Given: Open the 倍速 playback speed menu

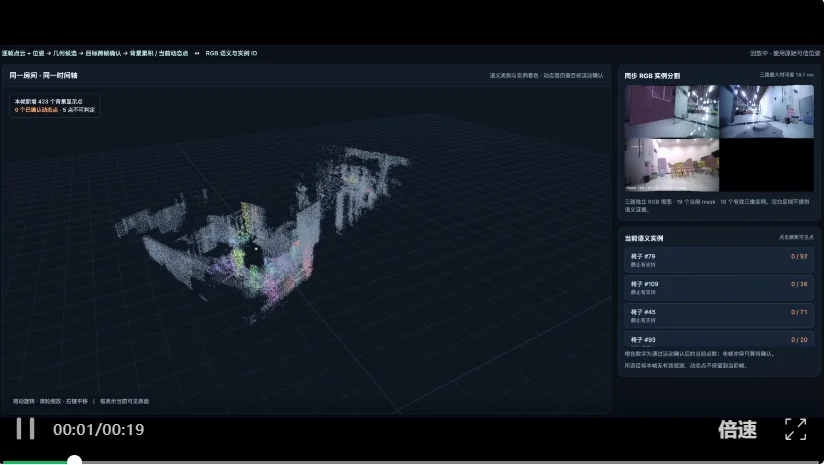Looking at the screenshot, I should tap(738, 430).
